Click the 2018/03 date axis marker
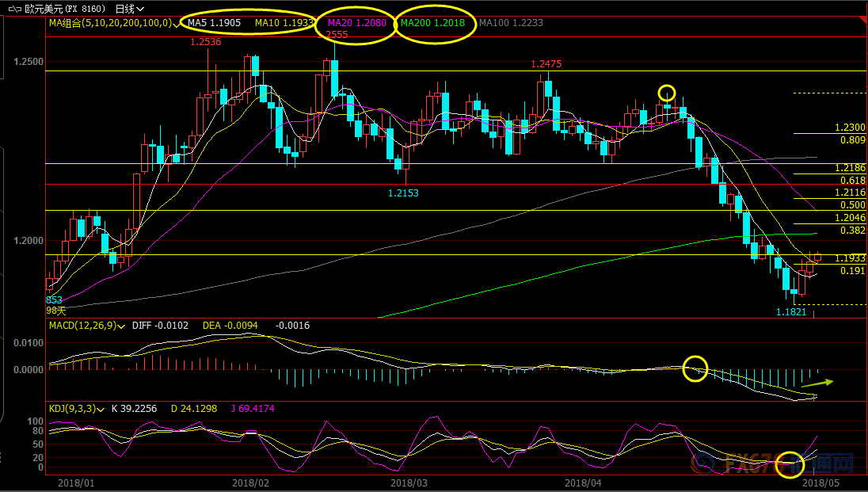 click(409, 482)
